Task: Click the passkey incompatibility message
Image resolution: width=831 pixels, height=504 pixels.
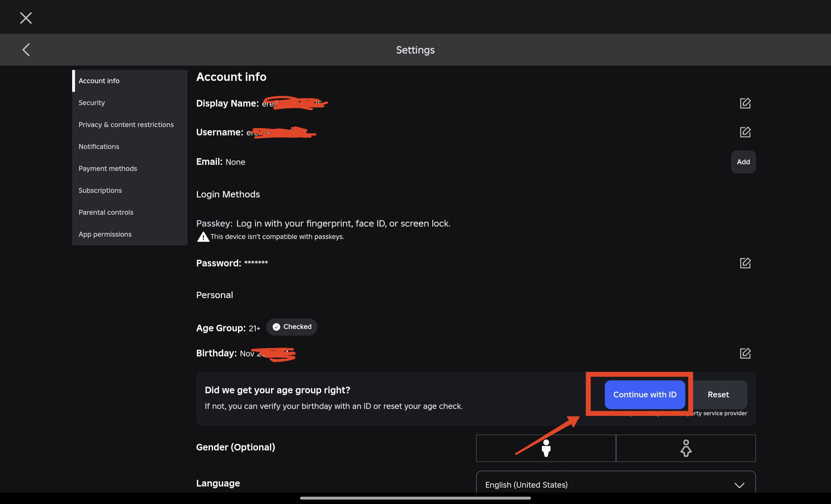Action: coord(277,237)
